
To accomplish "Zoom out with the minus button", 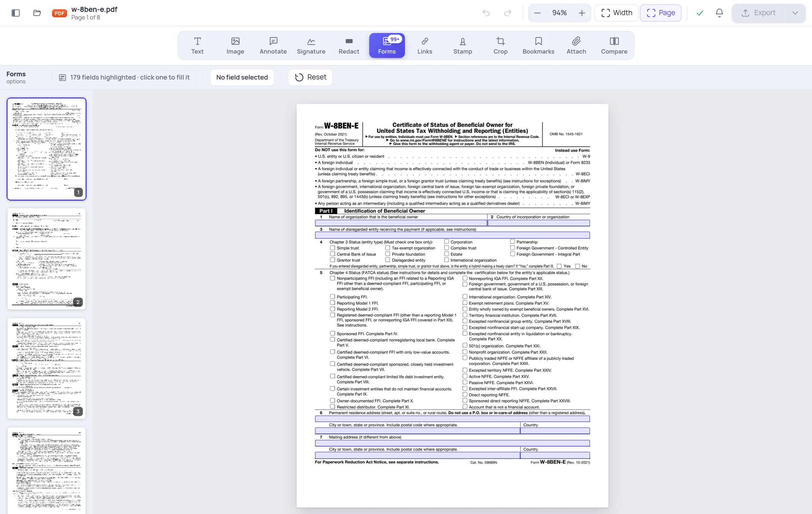I will (537, 13).
